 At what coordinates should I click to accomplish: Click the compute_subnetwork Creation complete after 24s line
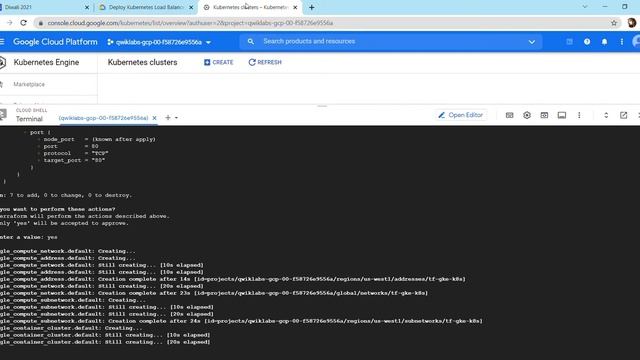point(241,321)
